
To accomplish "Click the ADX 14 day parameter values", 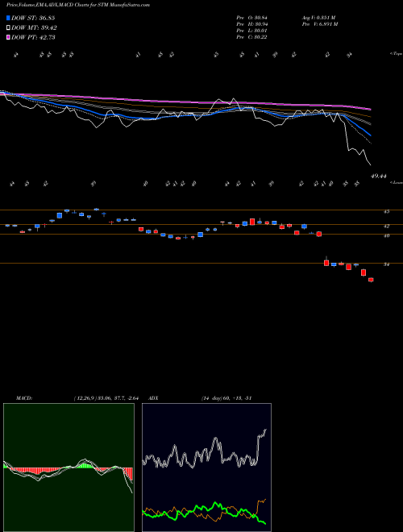I will [x=226, y=398].
